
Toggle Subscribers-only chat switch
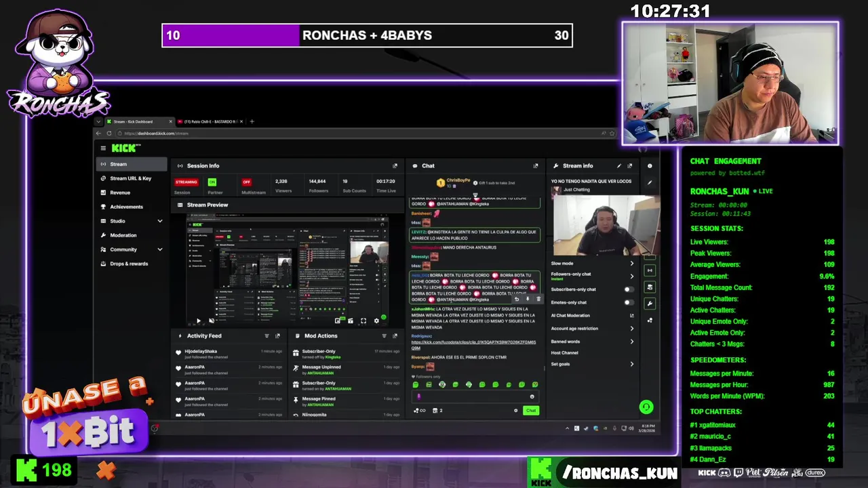click(x=629, y=289)
